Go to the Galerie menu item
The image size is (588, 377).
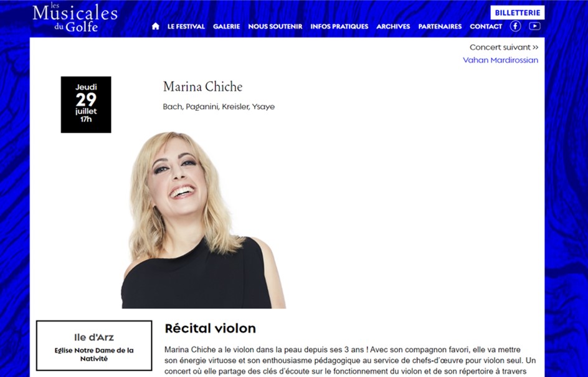pyautogui.click(x=227, y=26)
